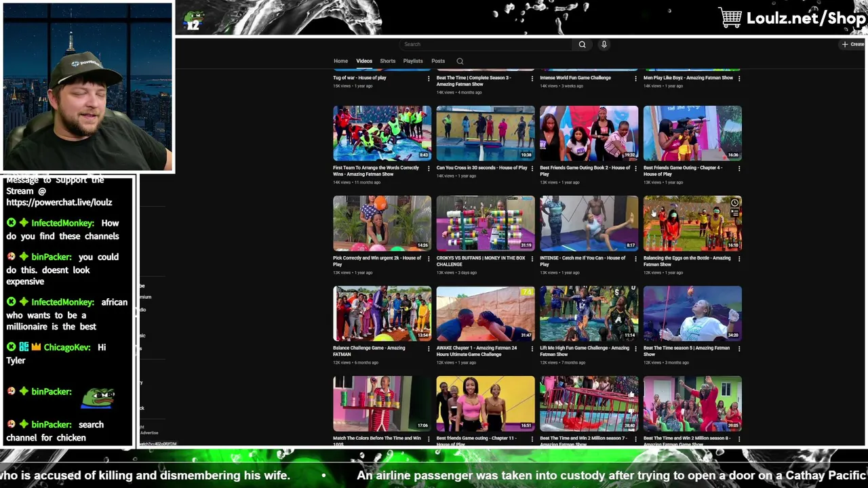Screen dimensions: 868x488
Task: Click the Pepe emote sent by binPacker
Action: [98, 398]
